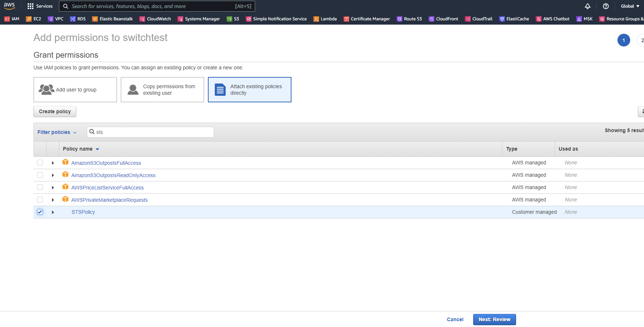Check the AmazonS3OutpostsReadOnlyAccess policy checkbox
The width and height of the screenshot is (644, 327).
(x=40, y=175)
